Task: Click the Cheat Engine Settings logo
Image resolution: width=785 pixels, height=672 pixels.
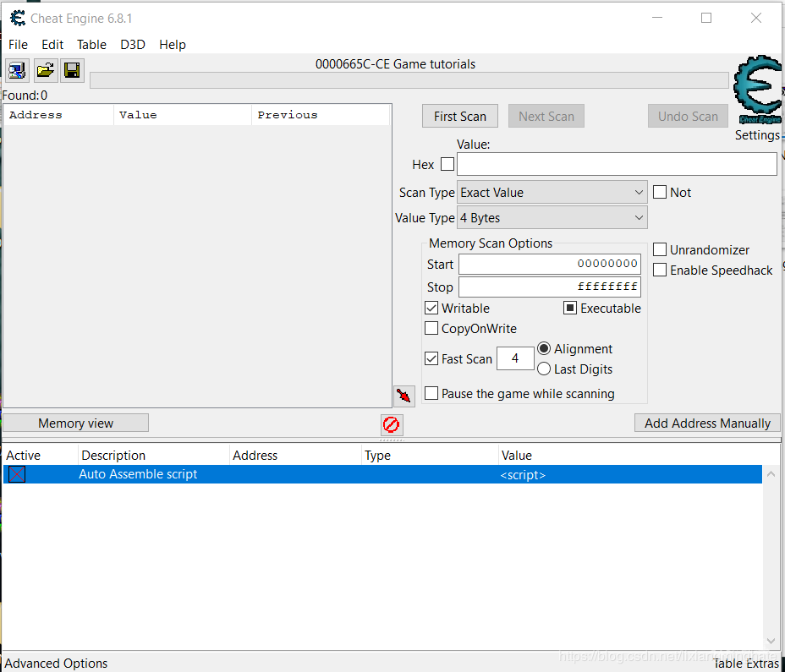Action: tap(757, 90)
